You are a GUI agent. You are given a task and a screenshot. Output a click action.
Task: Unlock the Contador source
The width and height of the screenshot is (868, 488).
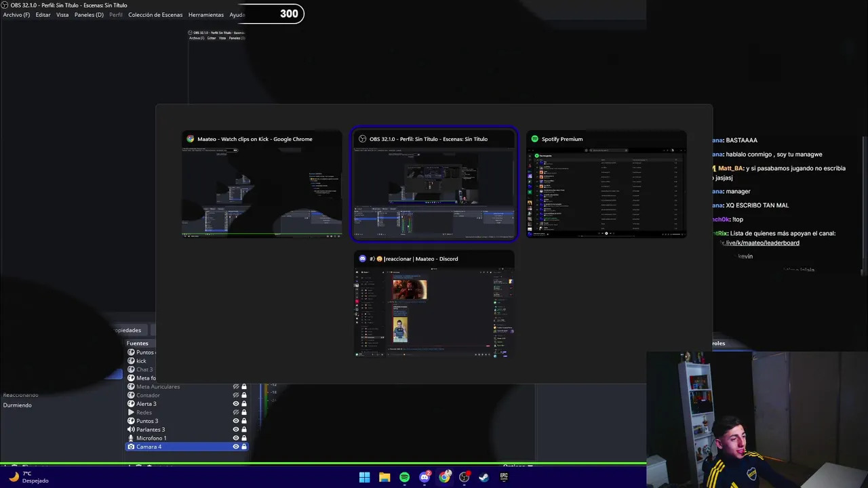tap(244, 395)
